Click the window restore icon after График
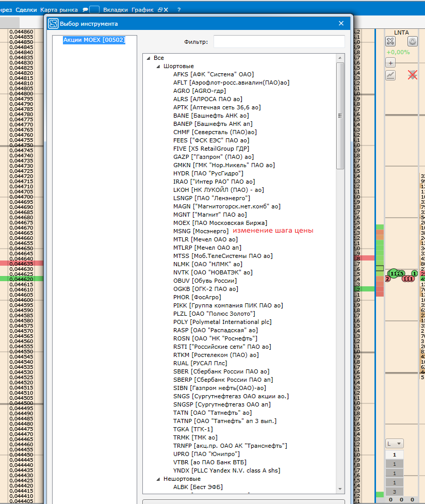Viewport: 425px width, 504px height. (160, 10)
